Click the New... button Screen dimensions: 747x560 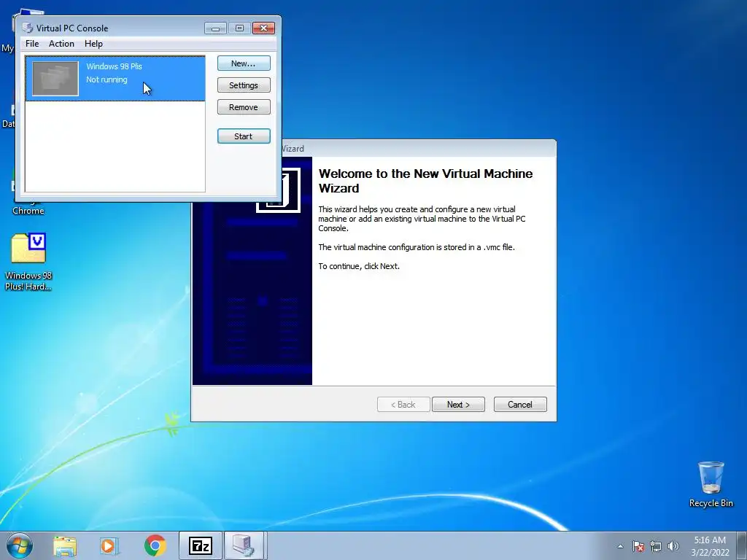pos(244,63)
